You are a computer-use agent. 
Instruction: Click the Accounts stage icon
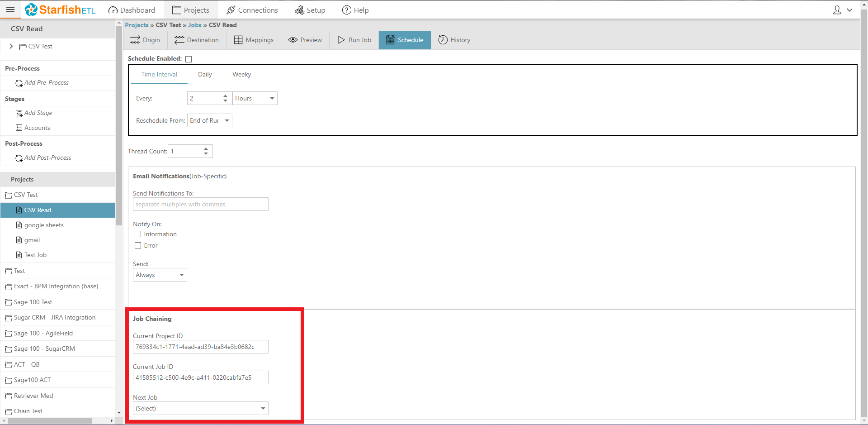(x=19, y=128)
